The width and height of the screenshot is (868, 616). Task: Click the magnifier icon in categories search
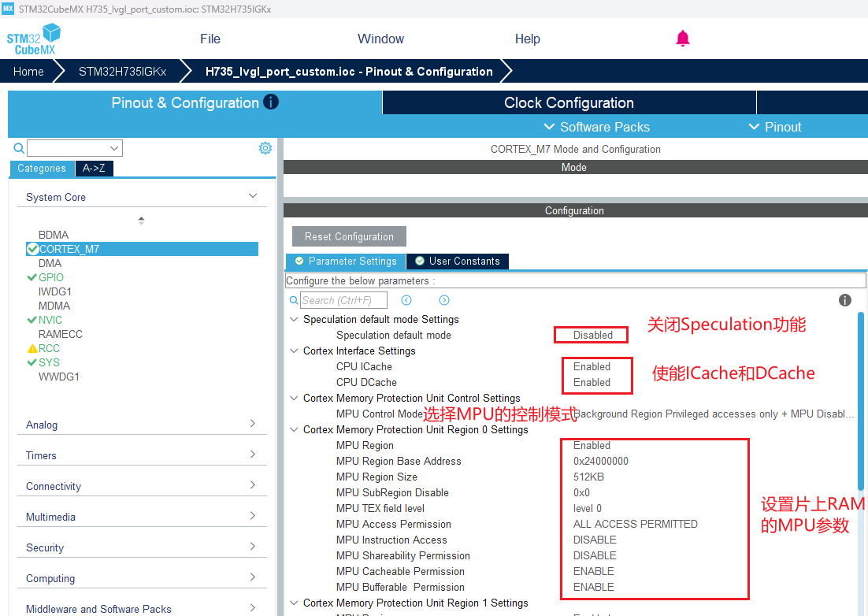click(19, 148)
